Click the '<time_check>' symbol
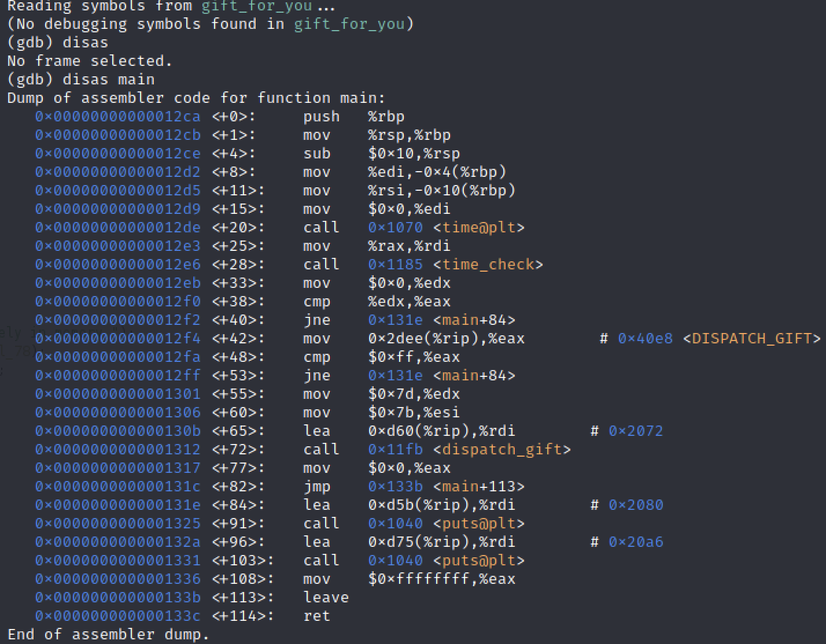 [x=488, y=264]
